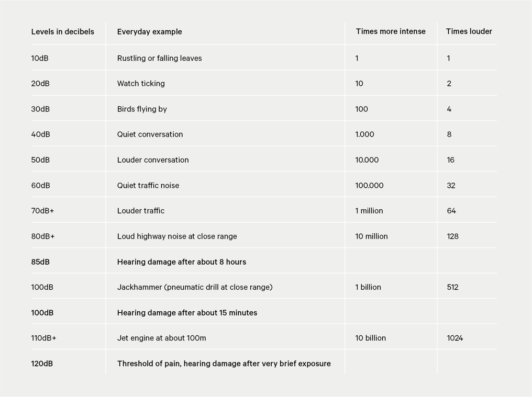Select the '10dB' row label
The height and width of the screenshot is (397, 532).
click(x=40, y=58)
